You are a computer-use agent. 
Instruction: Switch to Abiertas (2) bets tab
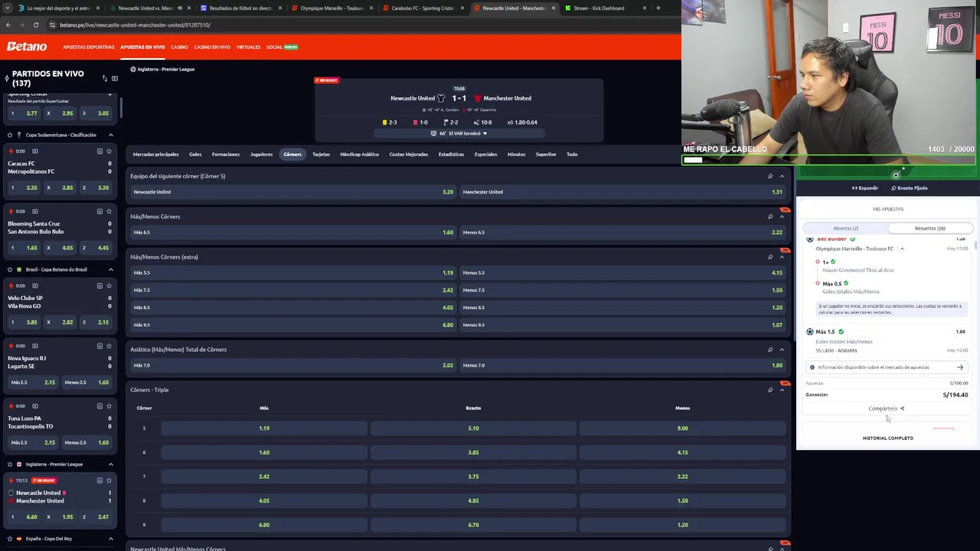(845, 228)
